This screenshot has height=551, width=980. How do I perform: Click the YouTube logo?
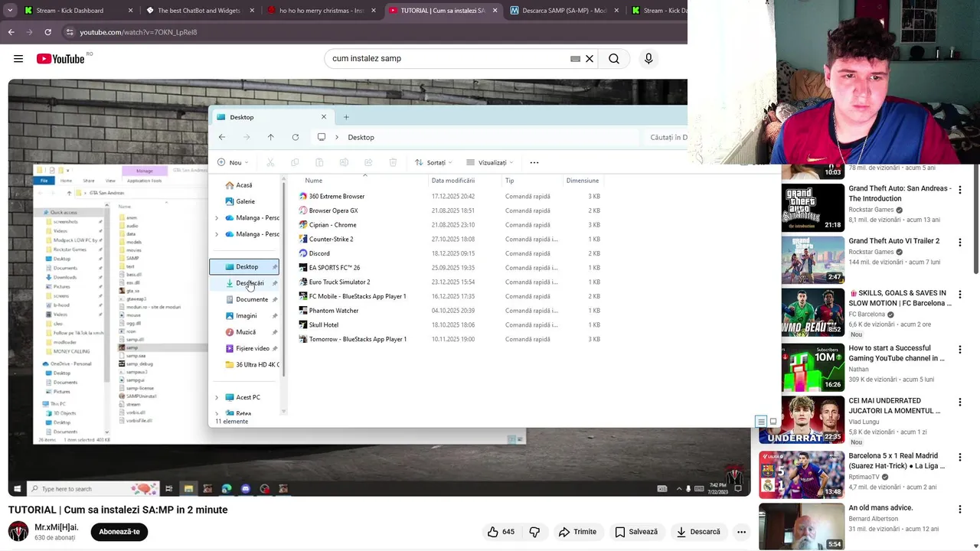tap(60, 59)
